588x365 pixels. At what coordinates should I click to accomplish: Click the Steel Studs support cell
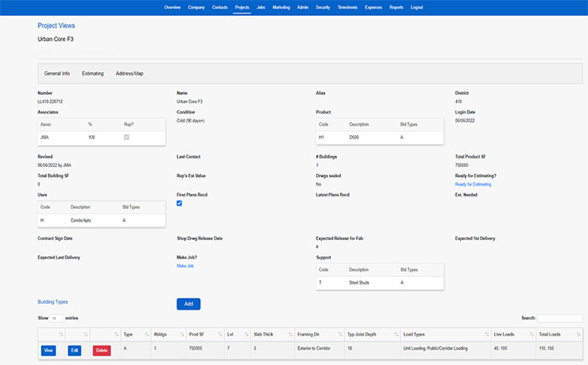359,283
